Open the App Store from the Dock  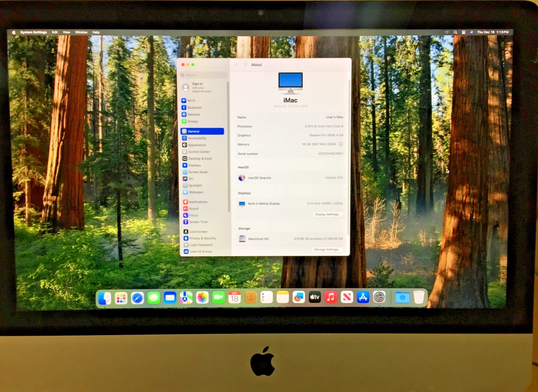pyautogui.click(x=363, y=296)
